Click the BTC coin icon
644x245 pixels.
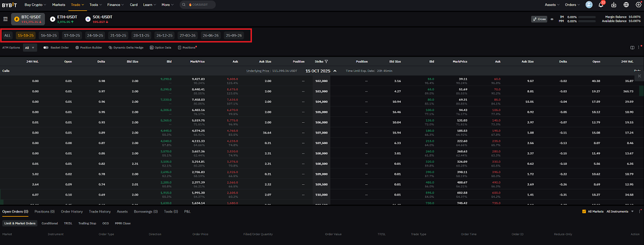tap(17, 19)
